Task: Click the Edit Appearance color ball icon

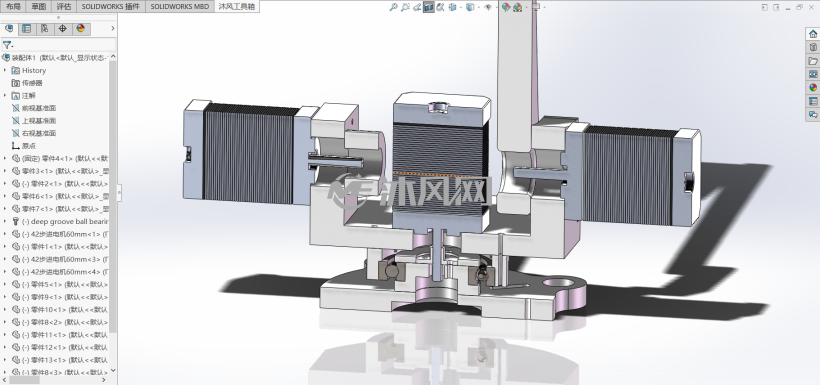Action: (505, 7)
